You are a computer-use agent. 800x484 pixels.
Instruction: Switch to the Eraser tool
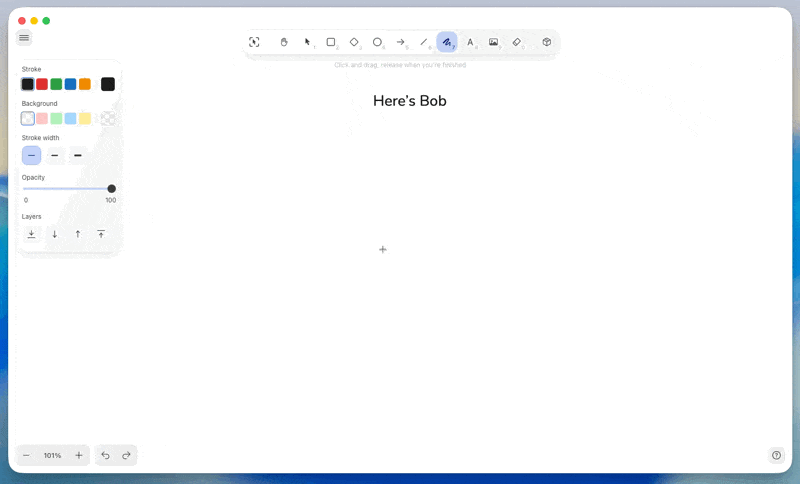[x=517, y=42]
